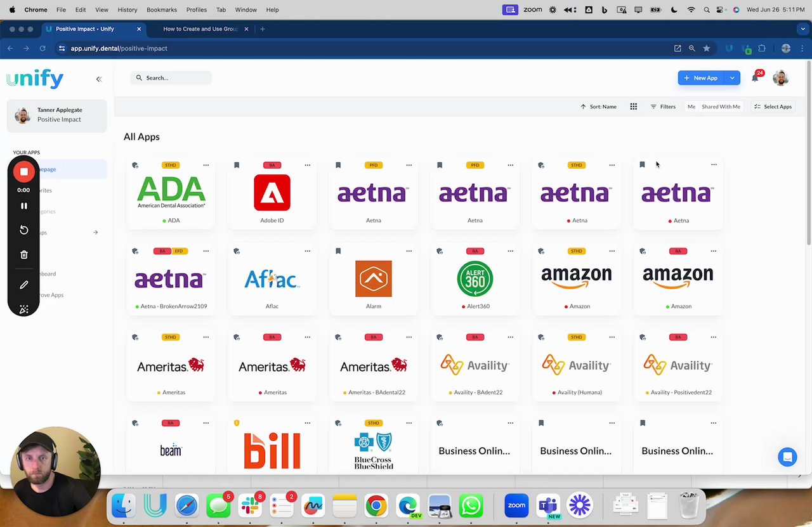Stop the screen recording with red button
This screenshot has width=812, height=527.
[23, 172]
